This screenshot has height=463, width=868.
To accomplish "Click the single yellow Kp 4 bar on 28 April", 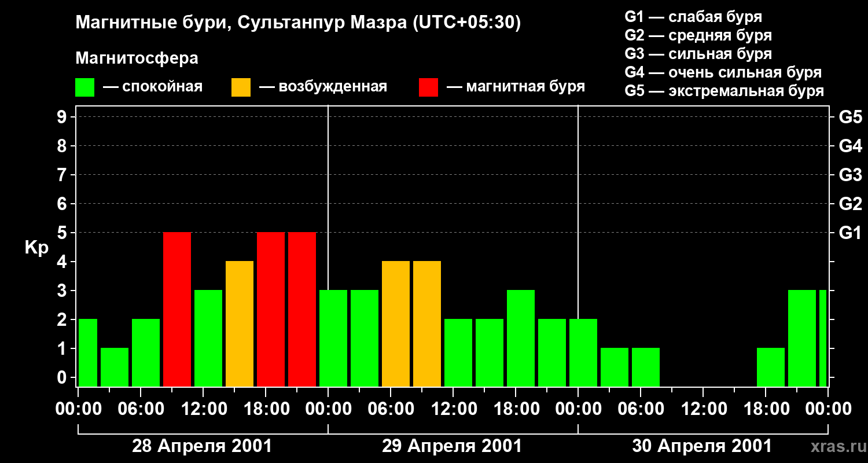I will [240, 324].
